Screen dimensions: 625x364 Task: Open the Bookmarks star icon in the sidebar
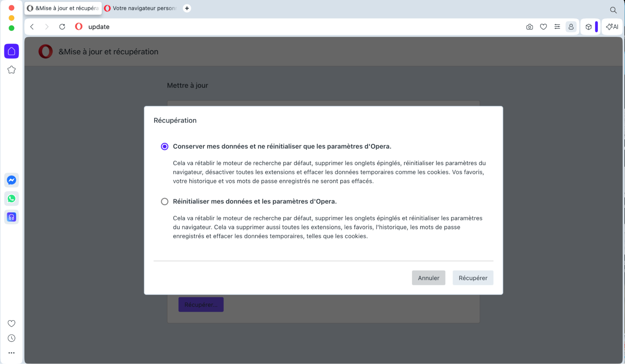tap(12, 70)
